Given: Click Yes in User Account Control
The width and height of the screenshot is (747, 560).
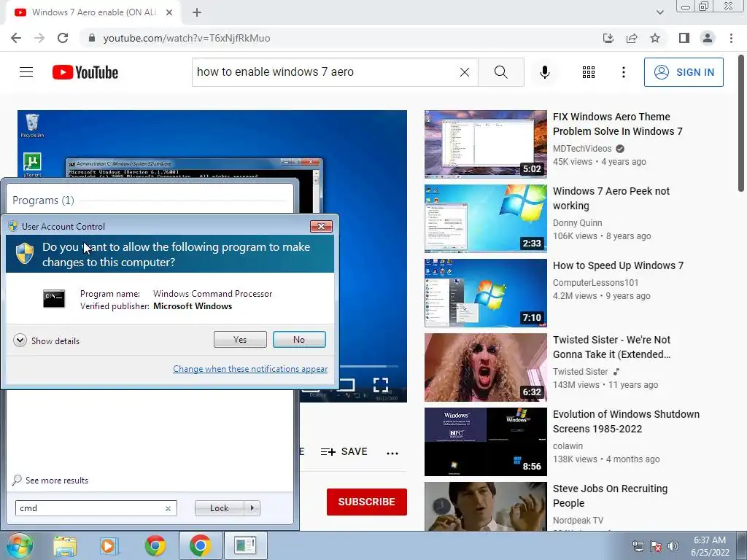Looking at the screenshot, I should (240, 340).
